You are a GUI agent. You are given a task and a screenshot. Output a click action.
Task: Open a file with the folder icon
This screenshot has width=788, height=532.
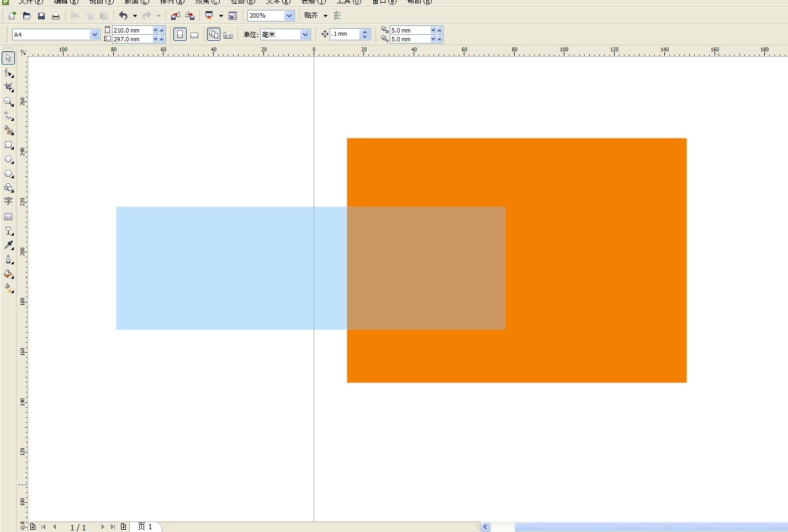coord(27,15)
